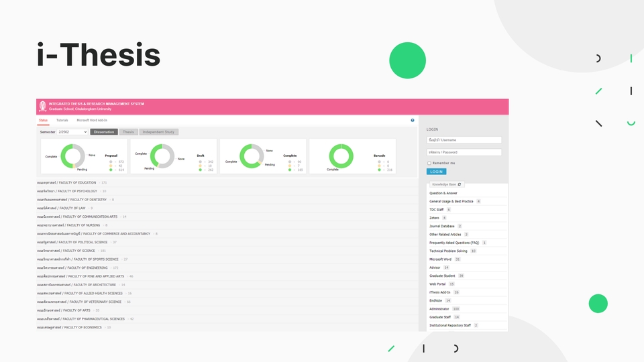Tick the Remember me checkbox
The width and height of the screenshot is (644, 362).
click(429, 164)
